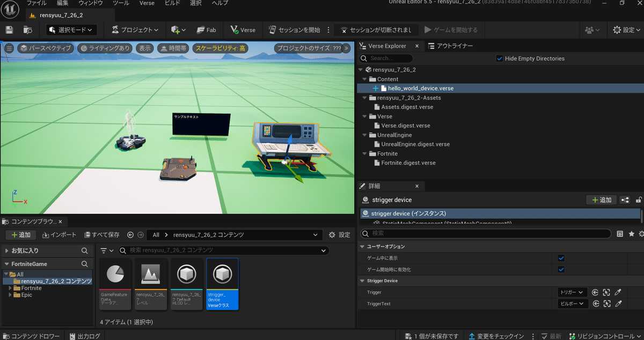Screen dimensions: 644x340
Task: Uncheck the ゲーム開始時に有効化 checkbox
Action: pyautogui.click(x=561, y=269)
